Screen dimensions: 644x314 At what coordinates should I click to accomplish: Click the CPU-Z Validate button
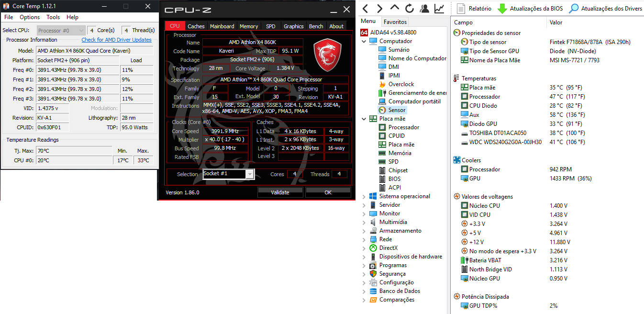280,192
